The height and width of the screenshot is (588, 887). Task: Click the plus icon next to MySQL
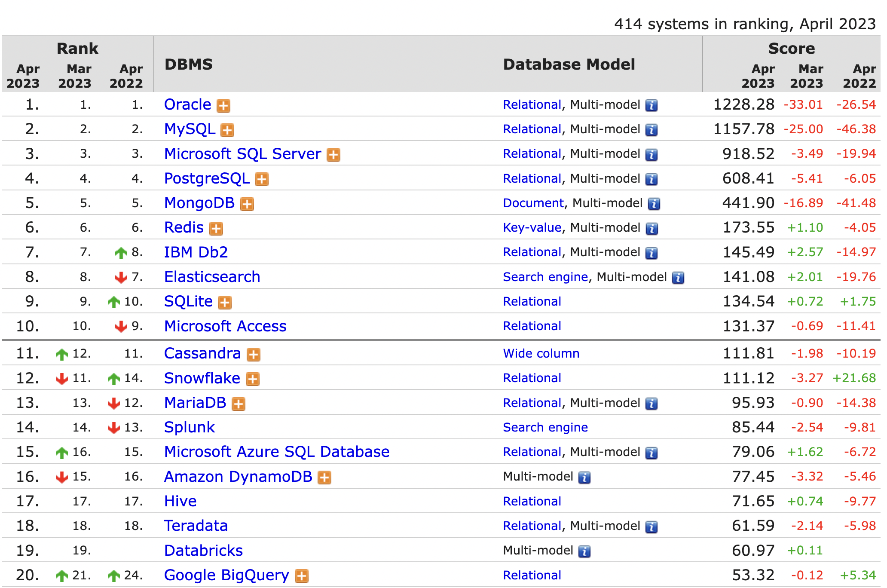[227, 130]
